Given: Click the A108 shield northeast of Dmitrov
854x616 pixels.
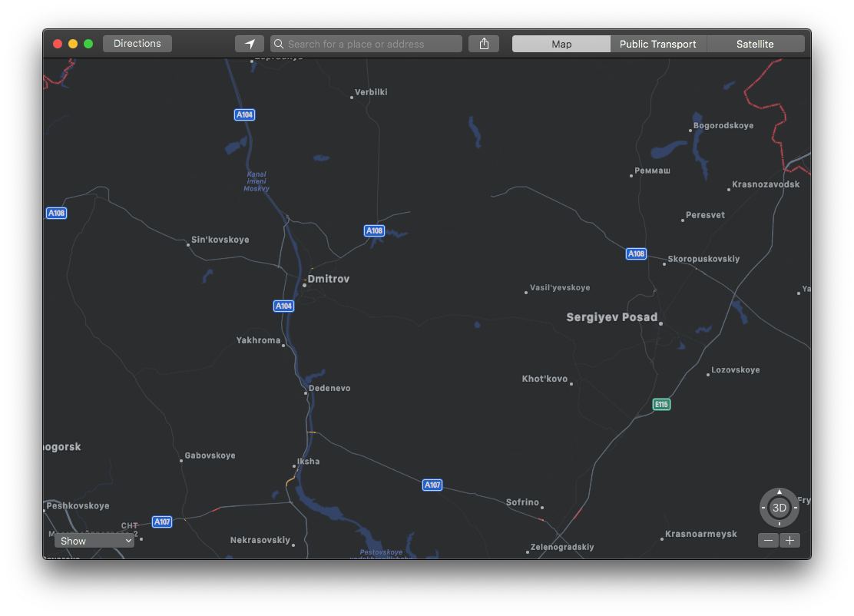Looking at the screenshot, I should [x=374, y=230].
